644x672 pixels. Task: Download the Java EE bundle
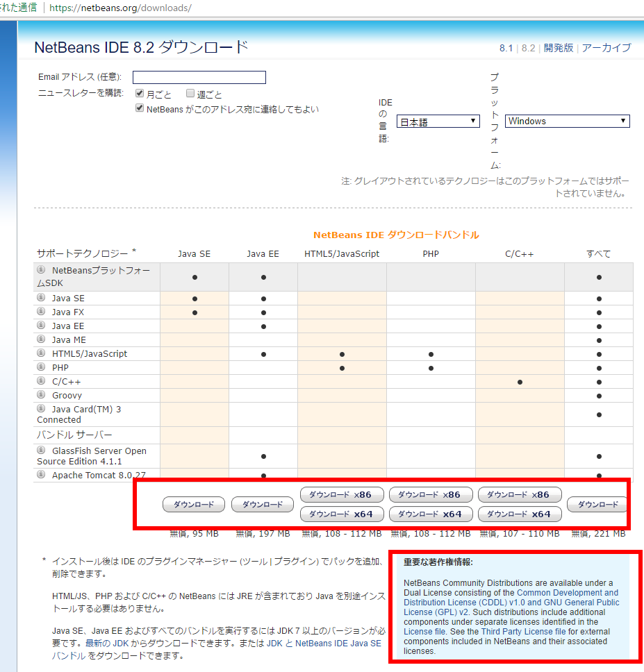(263, 505)
